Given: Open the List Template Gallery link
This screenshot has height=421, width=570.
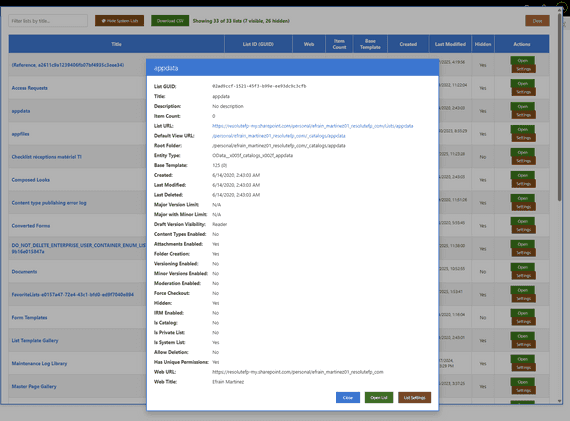Looking at the screenshot, I should pyautogui.click(x=35, y=340).
